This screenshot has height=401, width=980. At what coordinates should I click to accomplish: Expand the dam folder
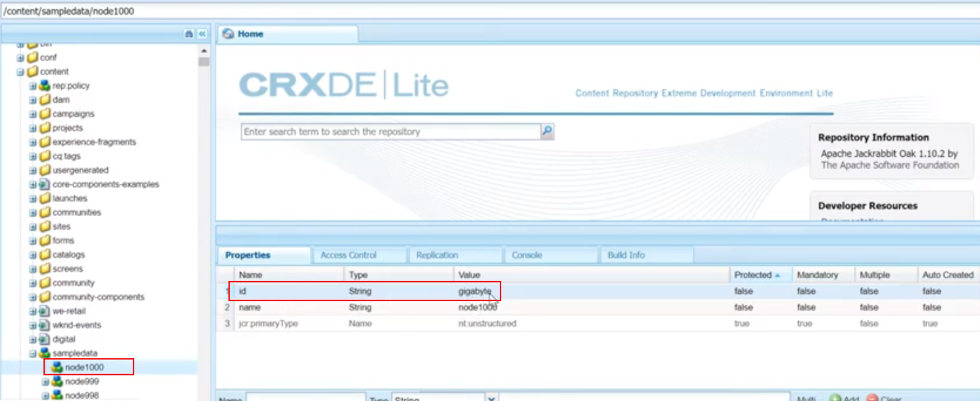click(33, 100)
